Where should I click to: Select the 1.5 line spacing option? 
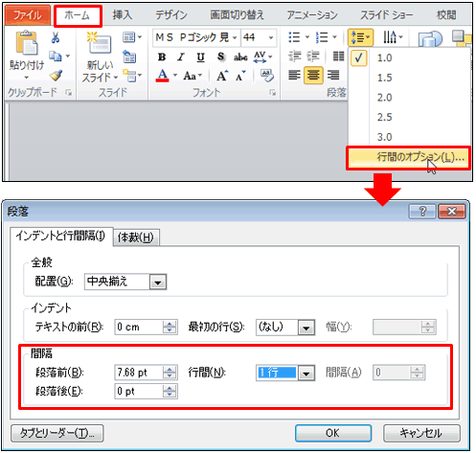pos(384,78)
